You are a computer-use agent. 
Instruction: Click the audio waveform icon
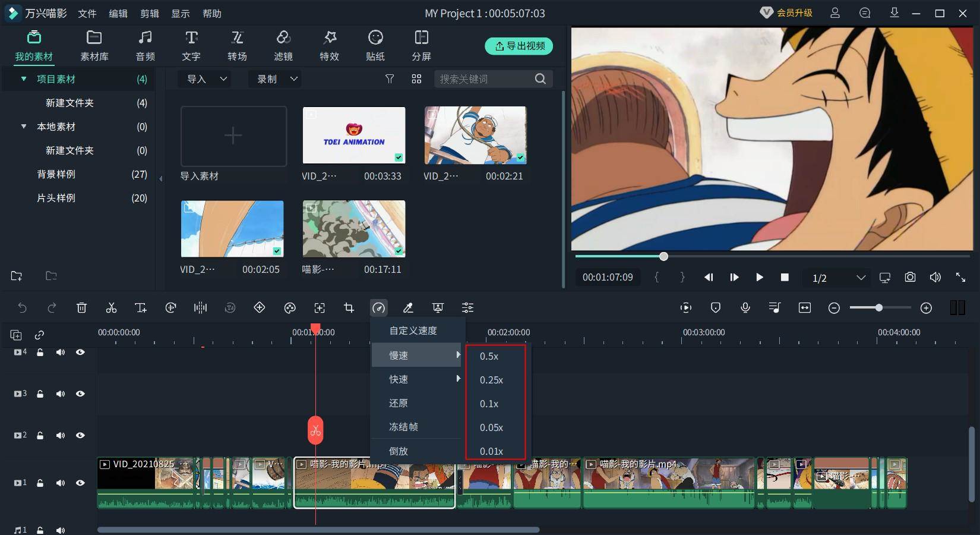coord(200,307)
